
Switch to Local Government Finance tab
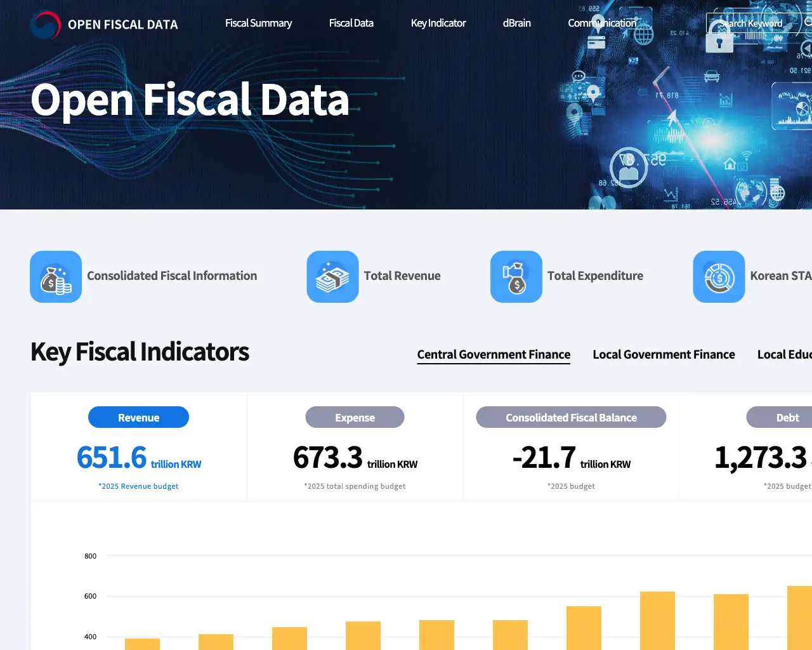(664, 354)
